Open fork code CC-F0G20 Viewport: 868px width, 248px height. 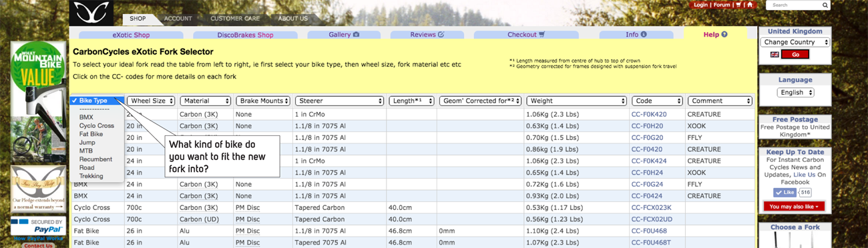click(x=647, y=137)
